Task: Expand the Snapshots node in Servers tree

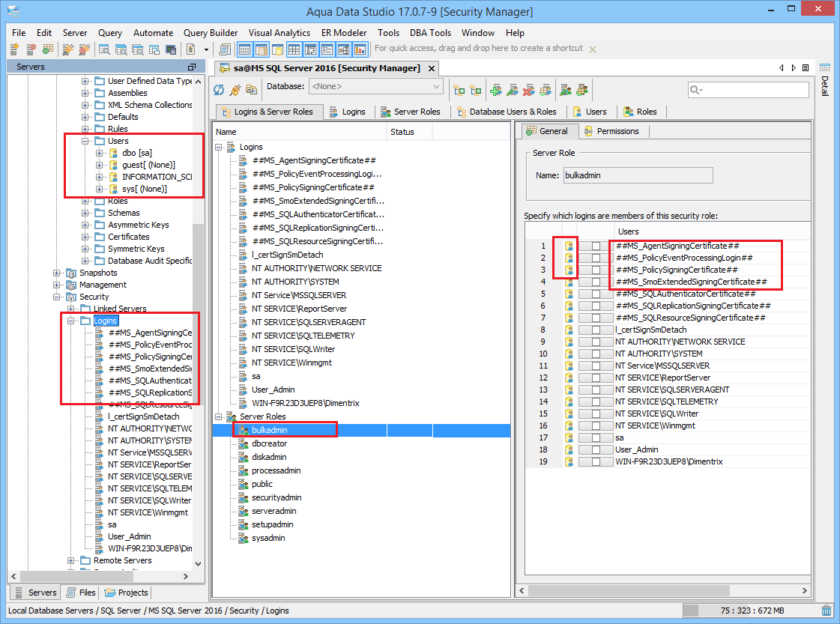Action: point(57,273)
